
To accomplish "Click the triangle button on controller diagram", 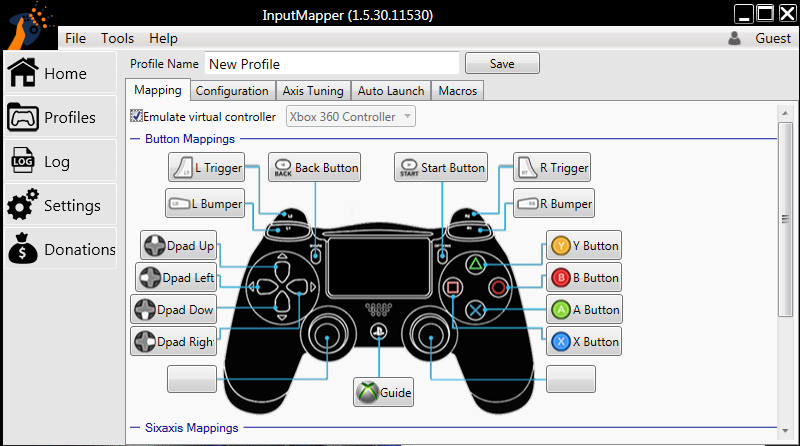I will pyautogui.click(x=476, y=264).
